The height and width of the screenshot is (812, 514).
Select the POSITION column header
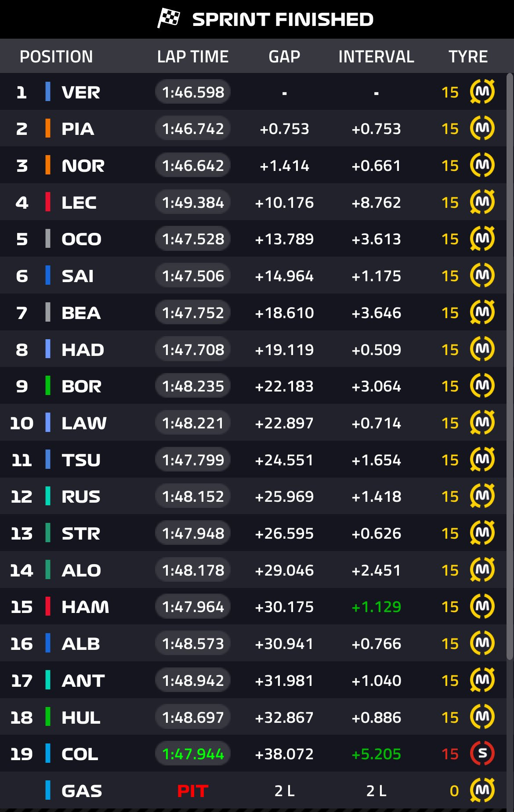point(56,57)
